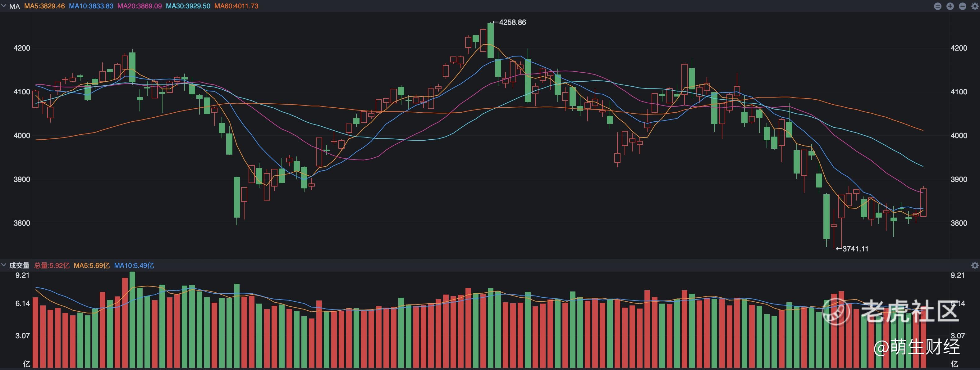Open the 成交量 panel settings gear
980x370 pixels.
[x=975, y=265]
